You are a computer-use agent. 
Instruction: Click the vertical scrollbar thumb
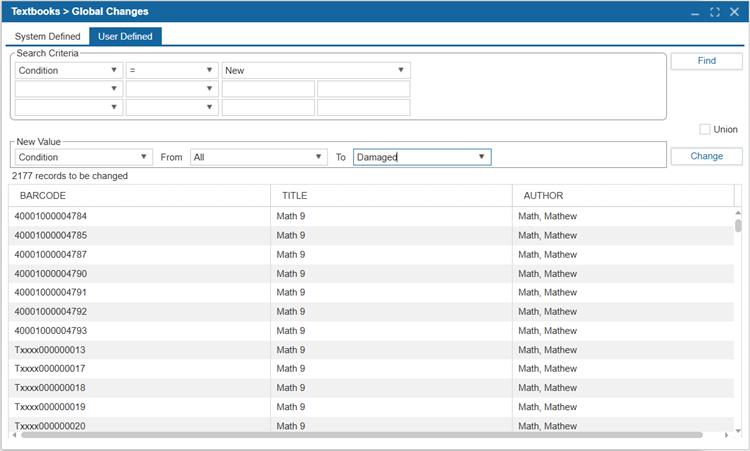coord(738,225)
